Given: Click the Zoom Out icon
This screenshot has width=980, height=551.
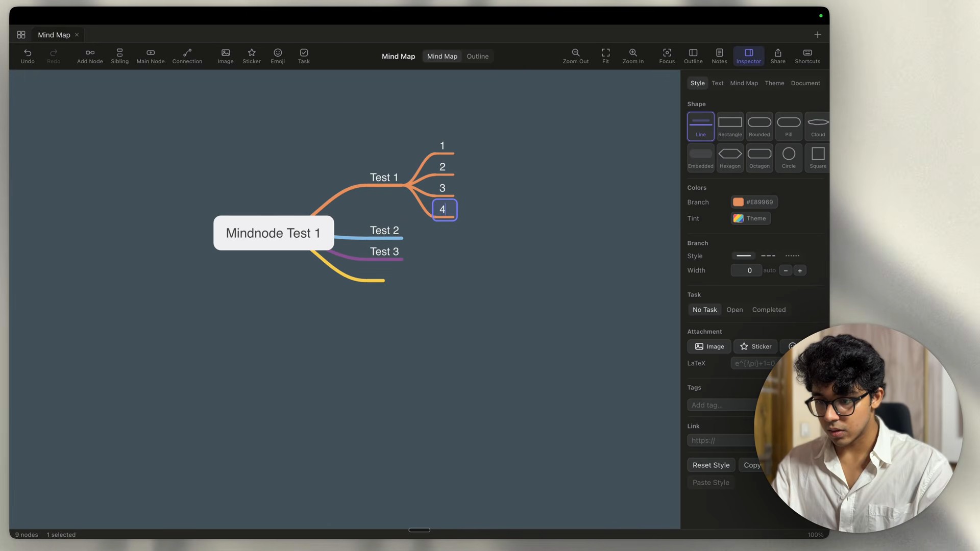Looking at the screenshot, I should coord(576,56).
